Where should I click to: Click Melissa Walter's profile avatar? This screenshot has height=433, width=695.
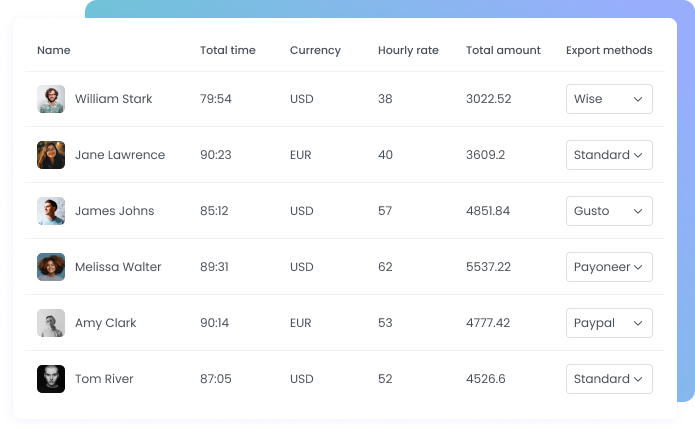pos(51,267)
